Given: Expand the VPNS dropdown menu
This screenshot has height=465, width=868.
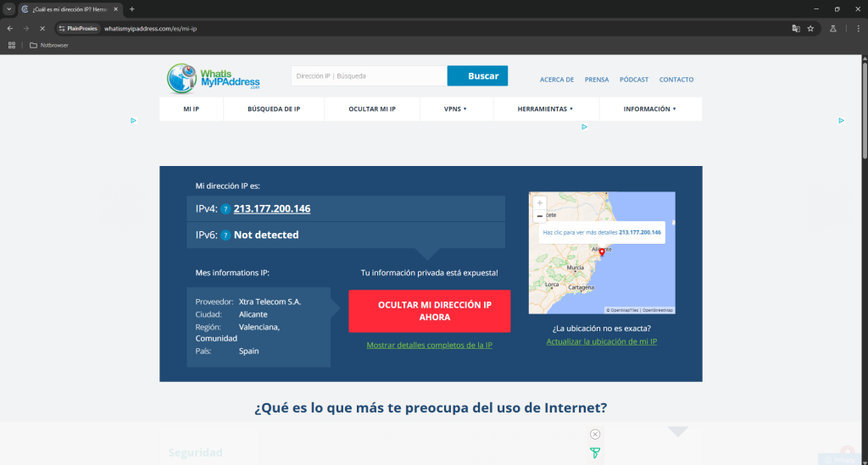Looking at the screenshot, I should pos(455,109).
